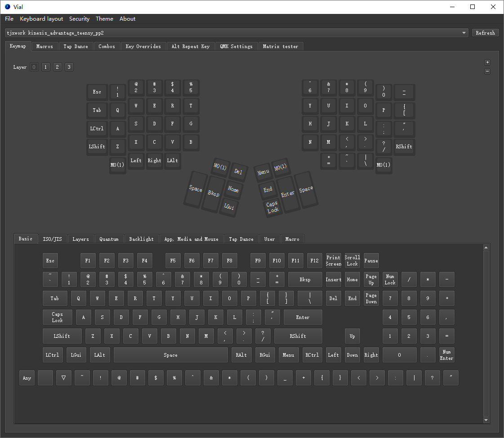The image size is (504, 438).
Task: Open the Theme menu
Action: pos(104,19)
